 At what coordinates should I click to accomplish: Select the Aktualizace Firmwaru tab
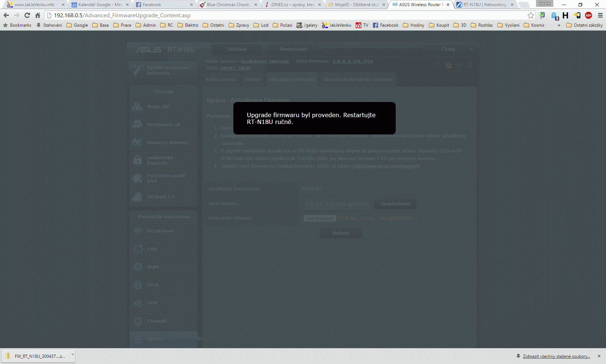(x=292, y=79)
